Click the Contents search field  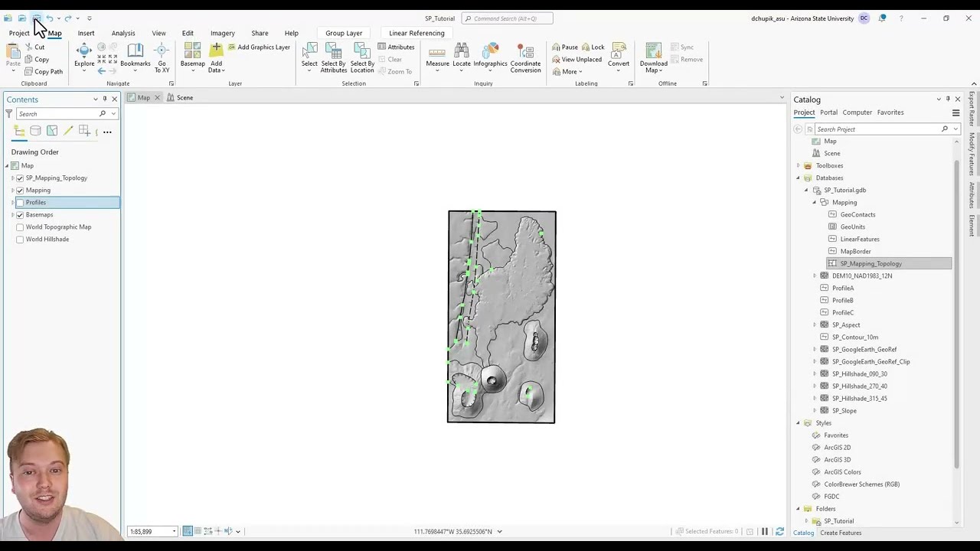(58, 114)
